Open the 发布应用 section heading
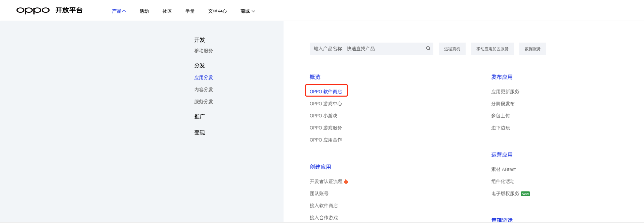644x223 pixels. click(x=502, y=77)
